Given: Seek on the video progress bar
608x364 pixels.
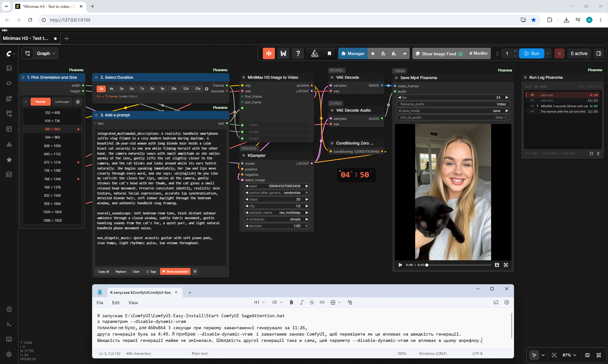Looking at the screenshot, I should (459, 265).
